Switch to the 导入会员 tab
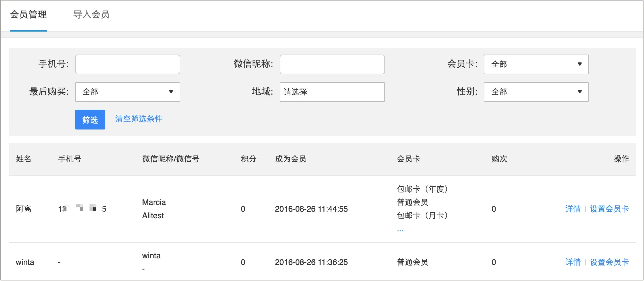Screen dimensions: 644x281 [92, 15]
